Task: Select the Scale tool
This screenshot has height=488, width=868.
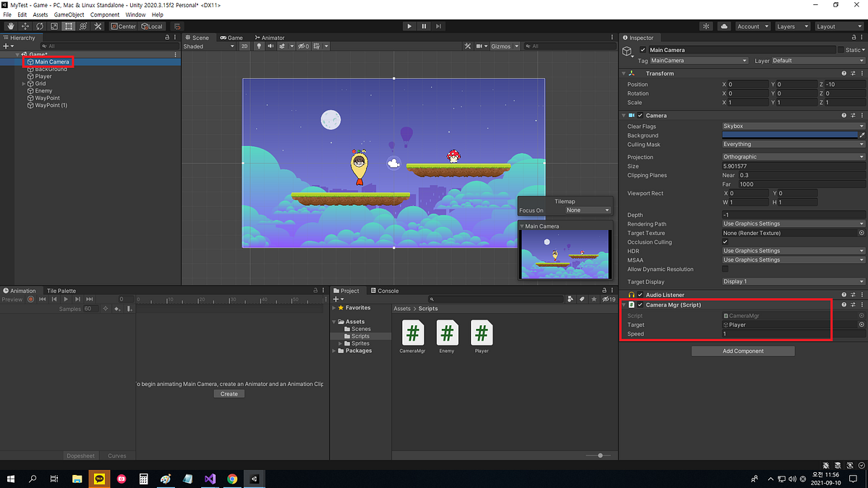Action: (x=54, y=26)
